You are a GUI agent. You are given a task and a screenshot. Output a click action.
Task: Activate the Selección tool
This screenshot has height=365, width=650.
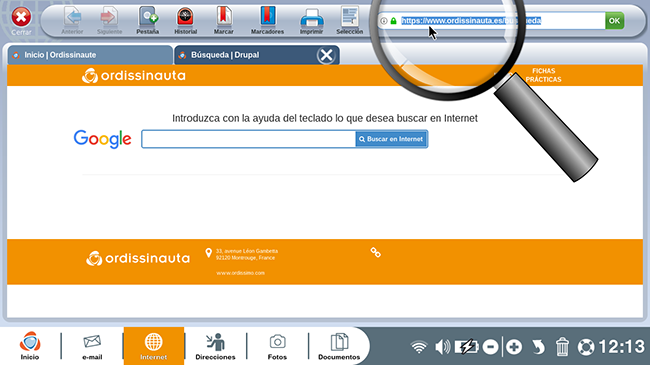coord(349,20)
